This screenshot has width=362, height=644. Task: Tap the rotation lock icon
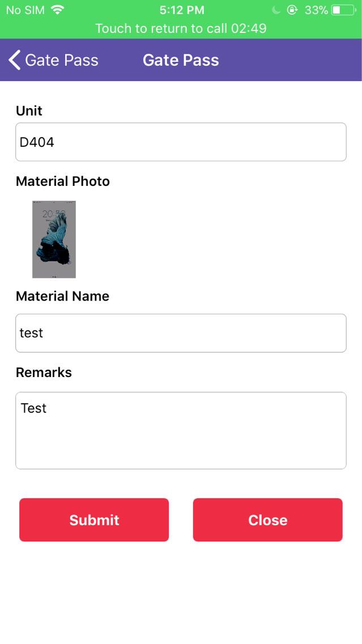click(292, 10)
